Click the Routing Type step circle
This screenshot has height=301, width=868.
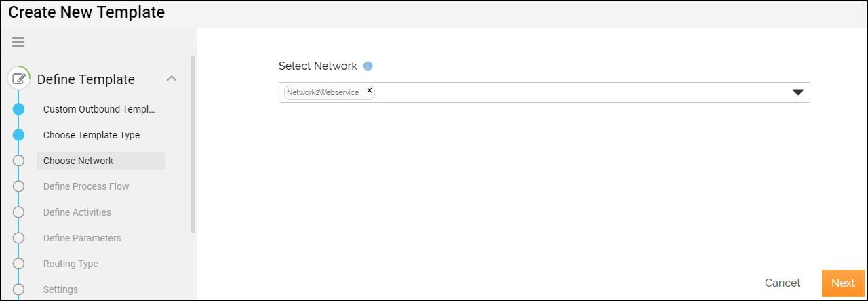click(19, 264)
